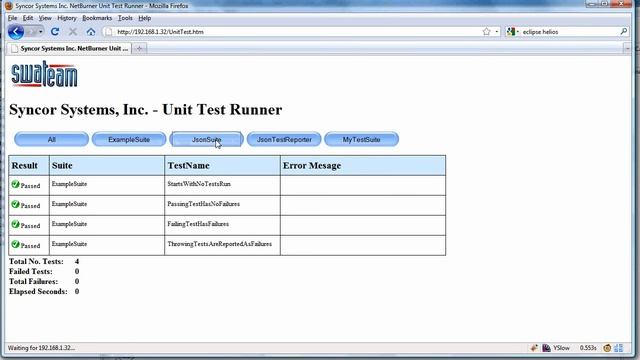Viewport: 640px width, 360px height.
Task: Click the Total No. Tests label
Action: (x=36, y=261)
